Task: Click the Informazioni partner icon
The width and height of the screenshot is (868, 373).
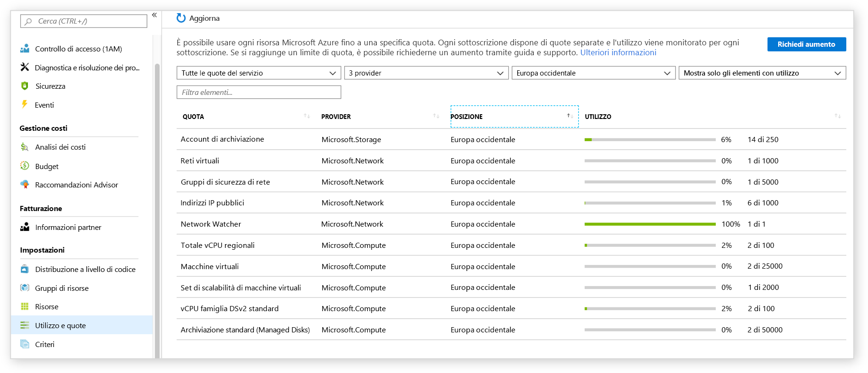Action: 25,227
